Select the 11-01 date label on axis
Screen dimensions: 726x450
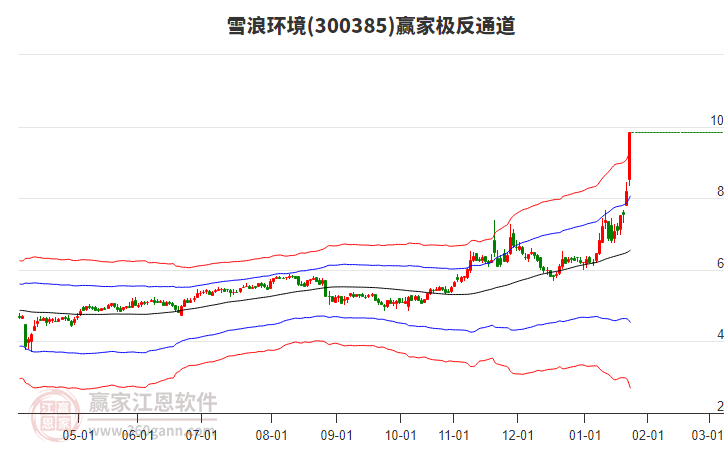pos(454,435)
